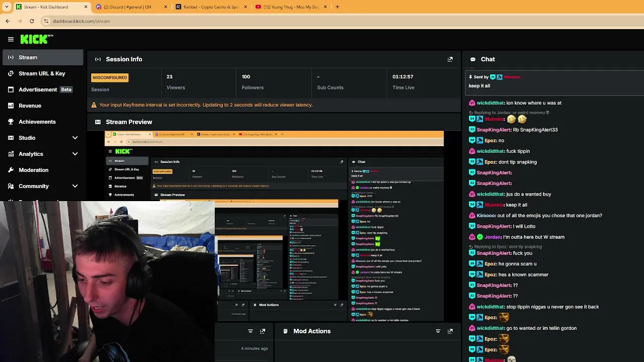Click the Stream URL & Key sidebar icon

click(x=11, y=73)
